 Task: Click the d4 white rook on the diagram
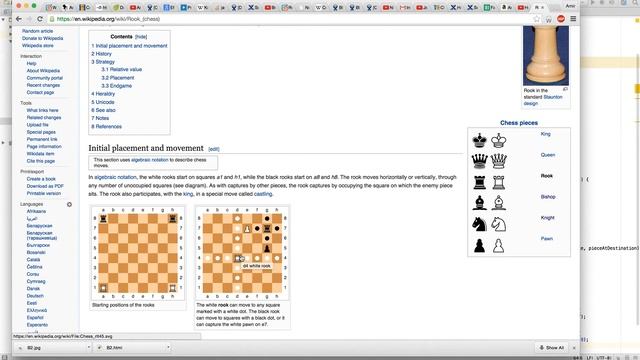pyautogui.click(x=238, y=258)
